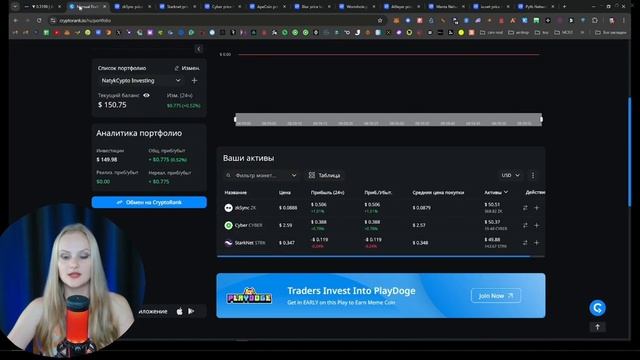Go back with the browser back arrow
The height and width of the screenshot is (360, 640).
coord(16,20)
